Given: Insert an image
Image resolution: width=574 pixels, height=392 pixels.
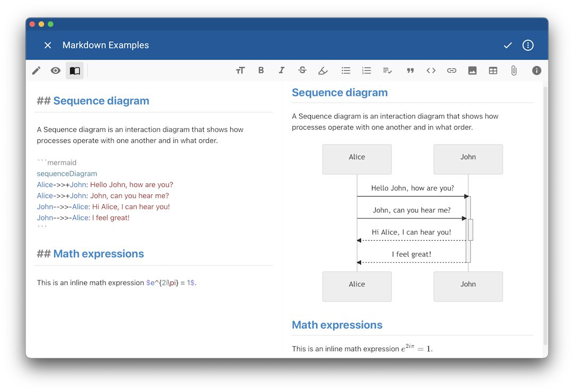Looking at the screenshot, I should coord(472,70).
